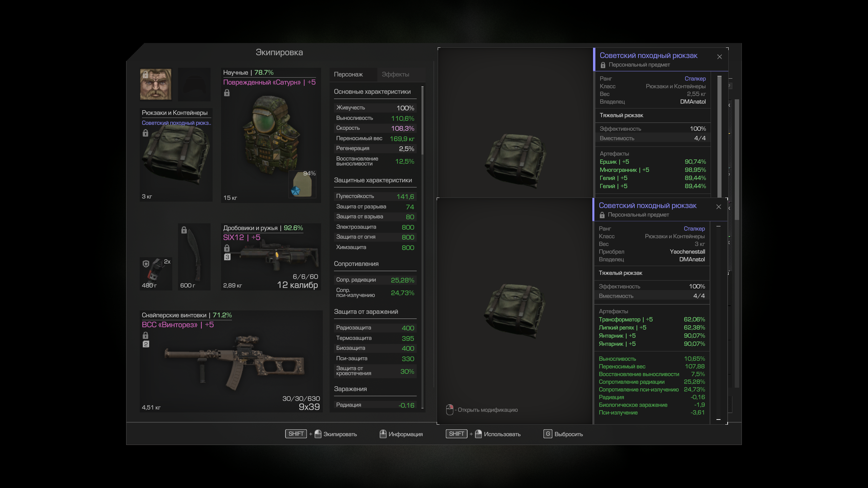Open the Персонаж tab
The image size is (868, 488).
pyautogui.click(x=348, y=75)
